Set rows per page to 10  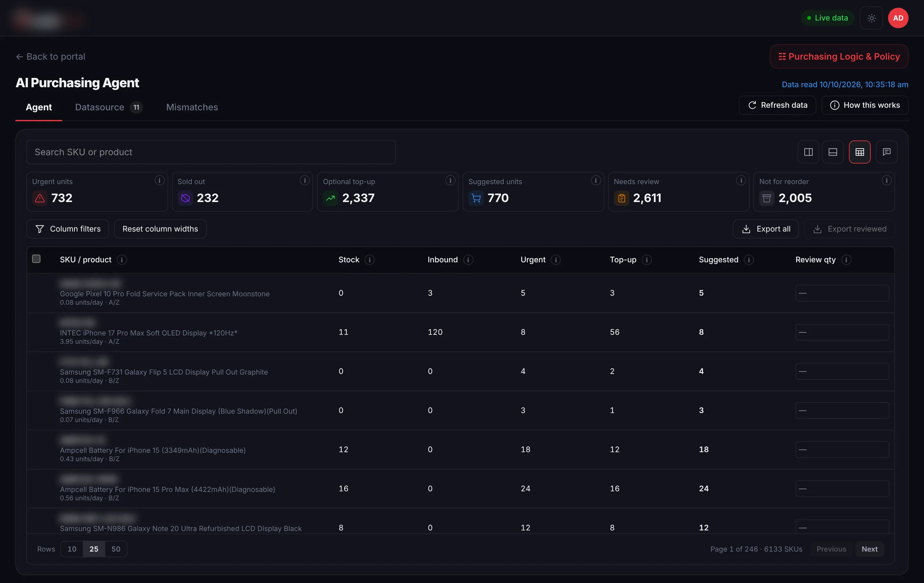point(72,549)
